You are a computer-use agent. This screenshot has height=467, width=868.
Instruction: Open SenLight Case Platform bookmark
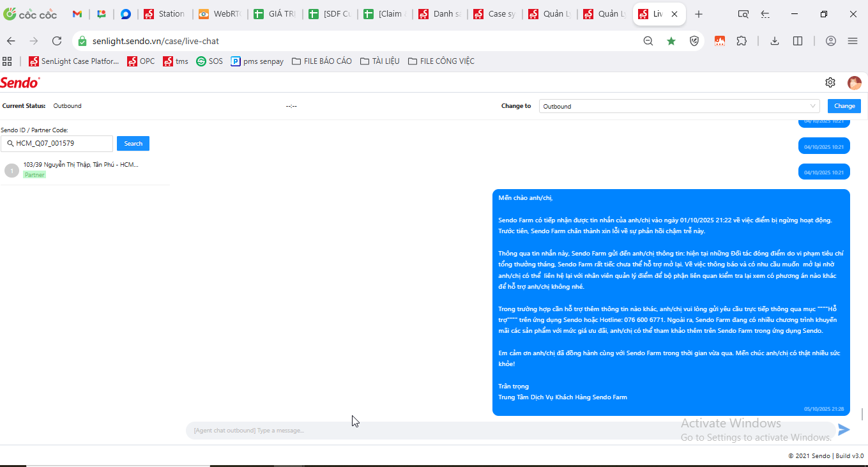(x=74, y=61)
